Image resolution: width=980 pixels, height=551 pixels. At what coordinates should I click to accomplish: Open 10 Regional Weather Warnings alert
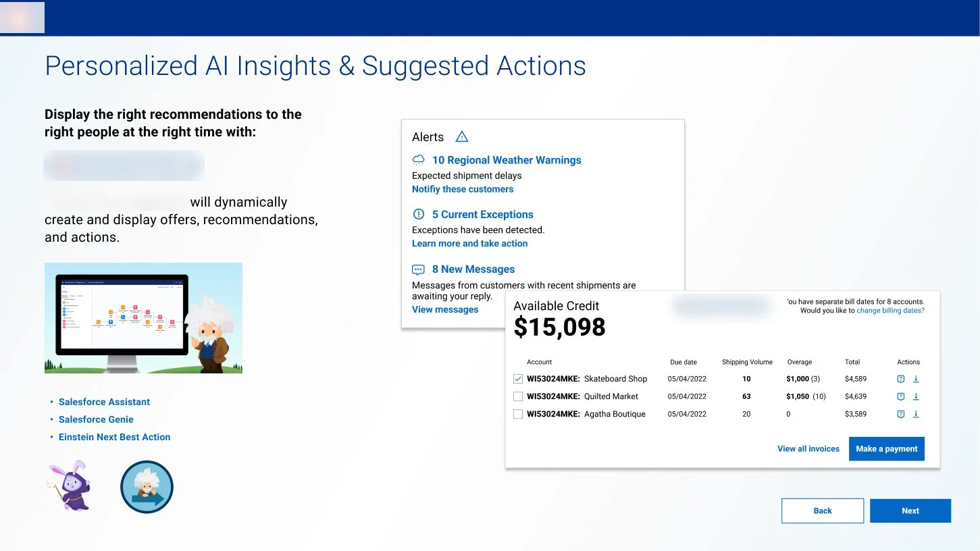(507, 160)
